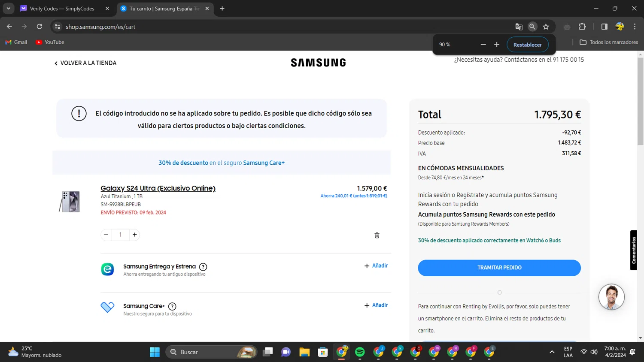
Task: Open File Explorer from taskbar
Action: 304,352
